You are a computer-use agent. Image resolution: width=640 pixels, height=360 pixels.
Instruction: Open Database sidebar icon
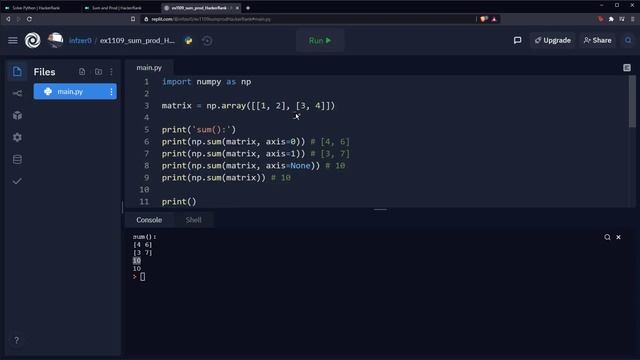[17, 159]
